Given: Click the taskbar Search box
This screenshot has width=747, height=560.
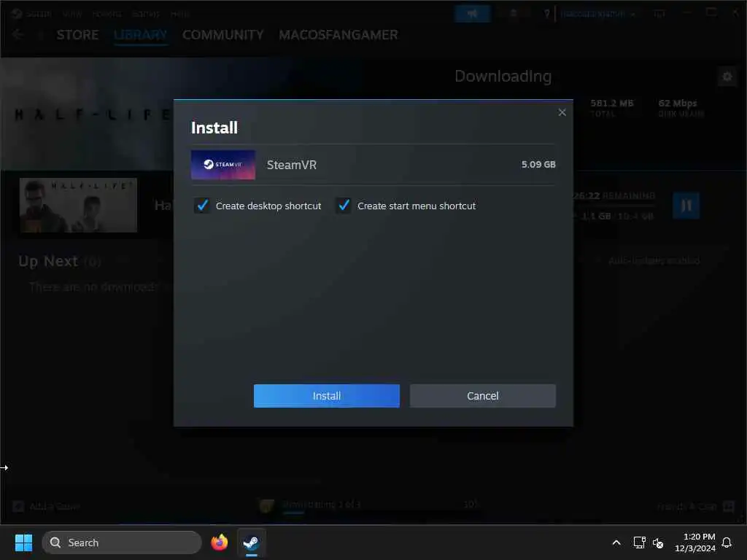Looking at the screenshot, I should coord(122,542).
